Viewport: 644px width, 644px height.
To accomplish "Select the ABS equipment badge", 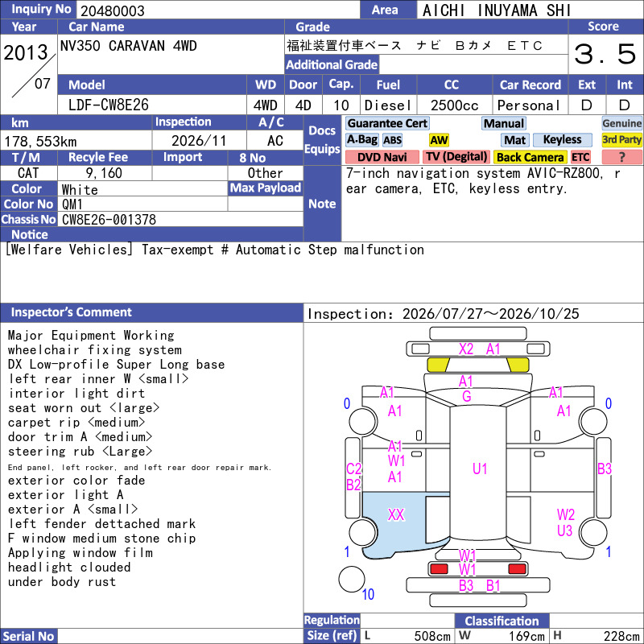I will pyautogui.click(x=392, y=140).
